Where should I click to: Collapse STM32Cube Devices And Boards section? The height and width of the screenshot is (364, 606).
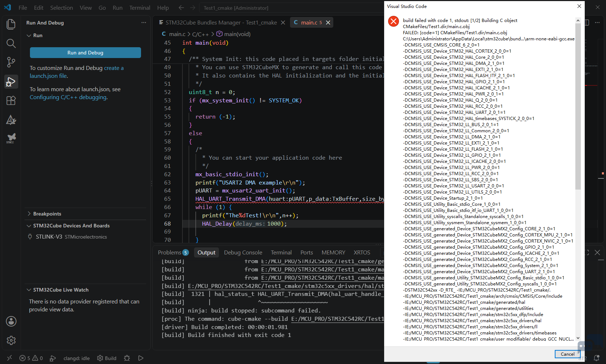pyautogui.click(x=29, y=226)
